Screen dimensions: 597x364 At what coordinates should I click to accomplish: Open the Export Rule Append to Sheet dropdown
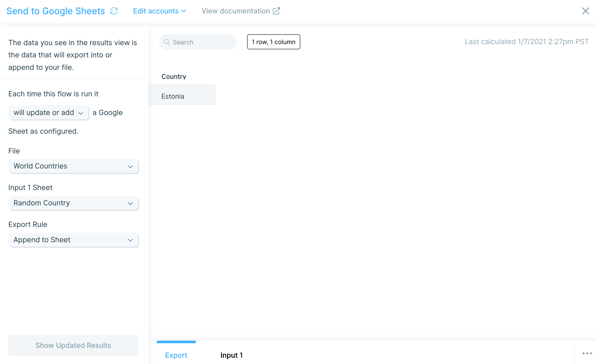73,240
